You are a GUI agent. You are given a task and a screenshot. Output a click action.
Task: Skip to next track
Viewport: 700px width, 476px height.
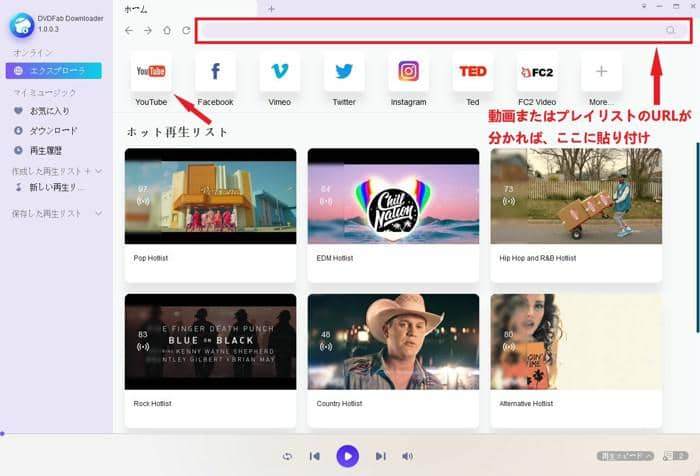(x=380, y=456)
